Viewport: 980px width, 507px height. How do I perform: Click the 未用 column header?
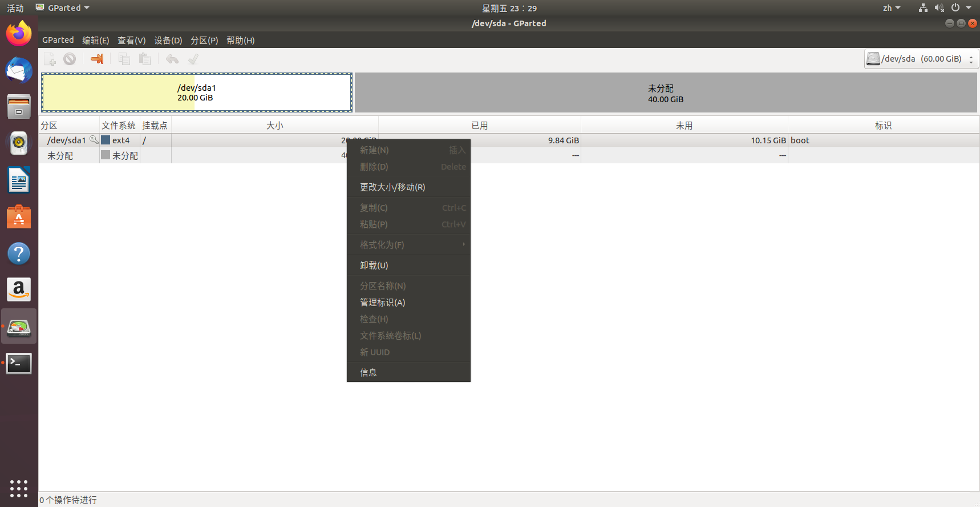coord(684,125)
